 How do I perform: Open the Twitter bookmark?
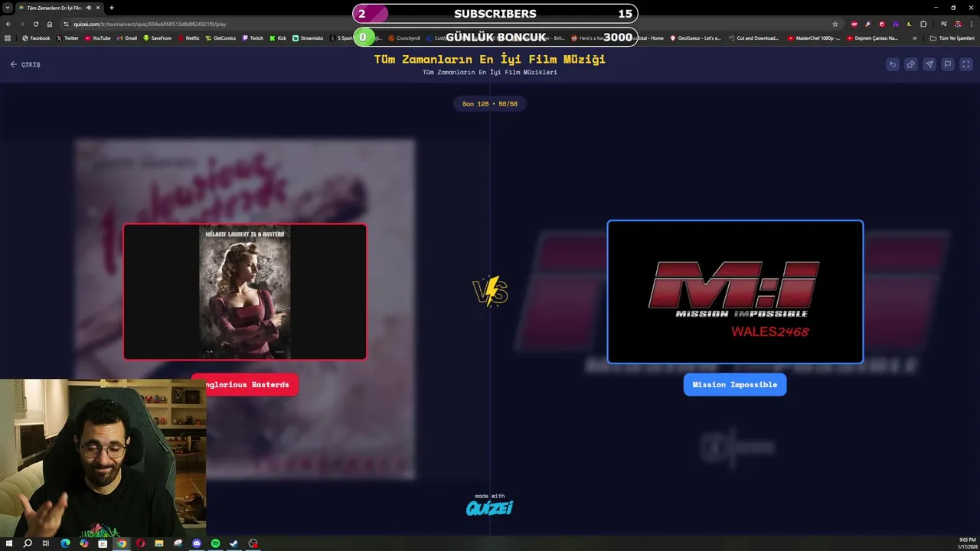[67, 37]
